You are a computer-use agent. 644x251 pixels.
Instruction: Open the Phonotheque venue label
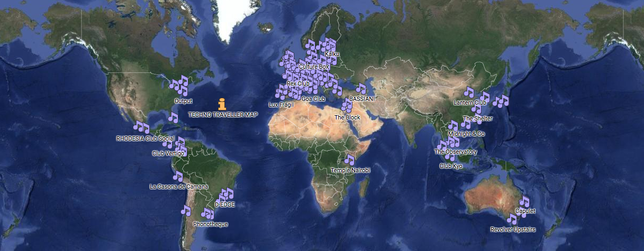[x=211, y=224]
